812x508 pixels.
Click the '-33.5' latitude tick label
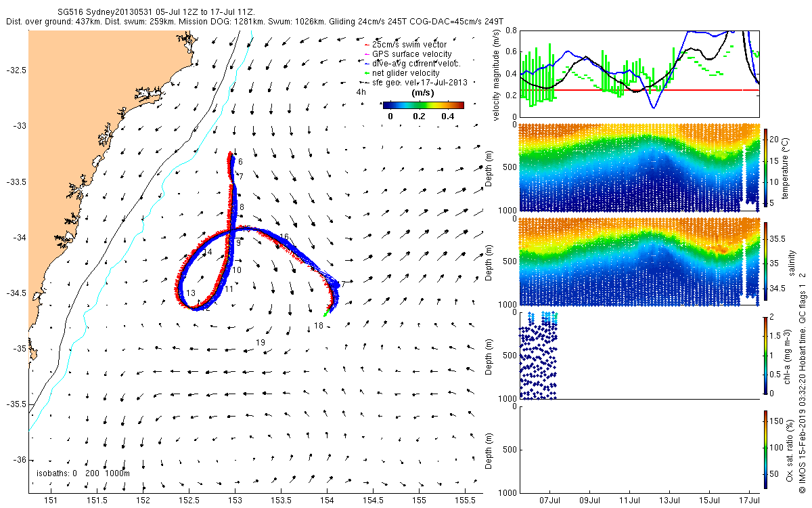16,182
